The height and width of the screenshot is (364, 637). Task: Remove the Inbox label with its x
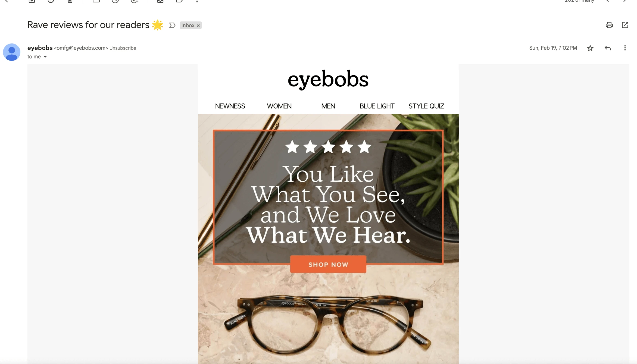click(x=198, y=26)
